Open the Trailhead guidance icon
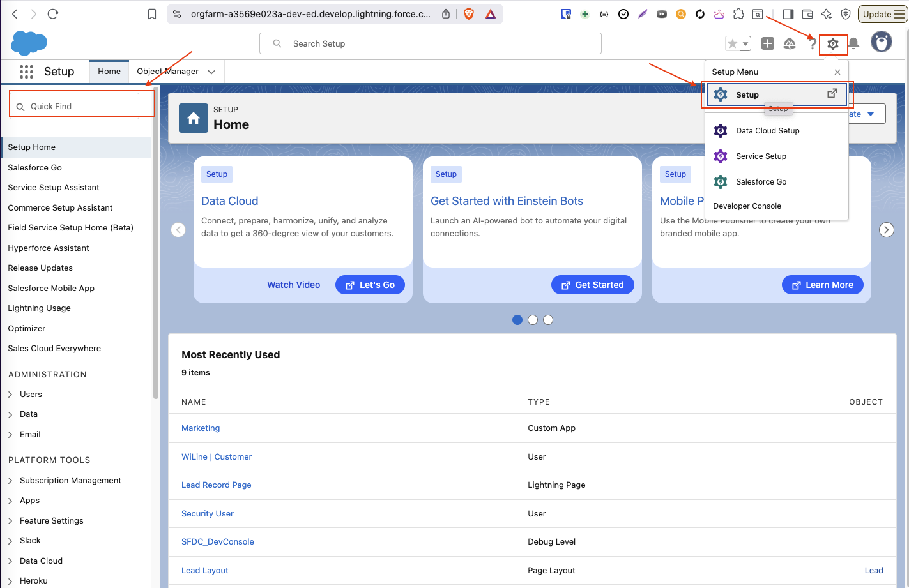This screenshot has width=909, height=588. (x=790, y=43)
